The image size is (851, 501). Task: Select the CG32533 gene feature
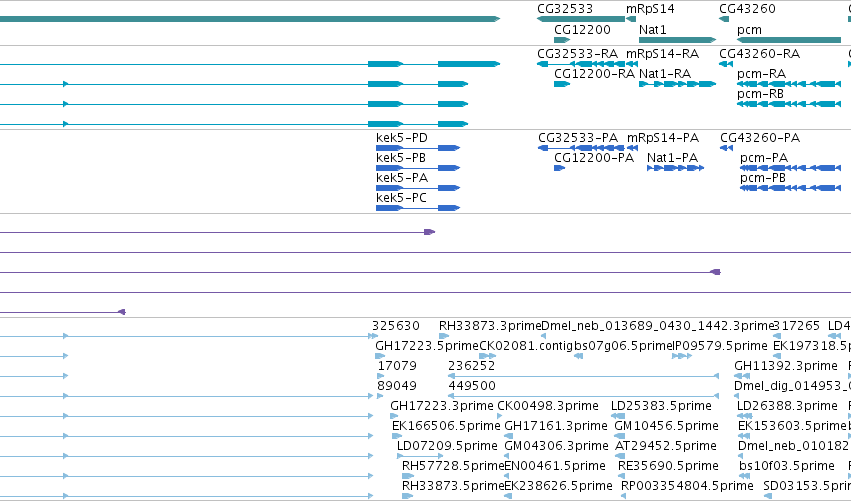coord(581,19)
